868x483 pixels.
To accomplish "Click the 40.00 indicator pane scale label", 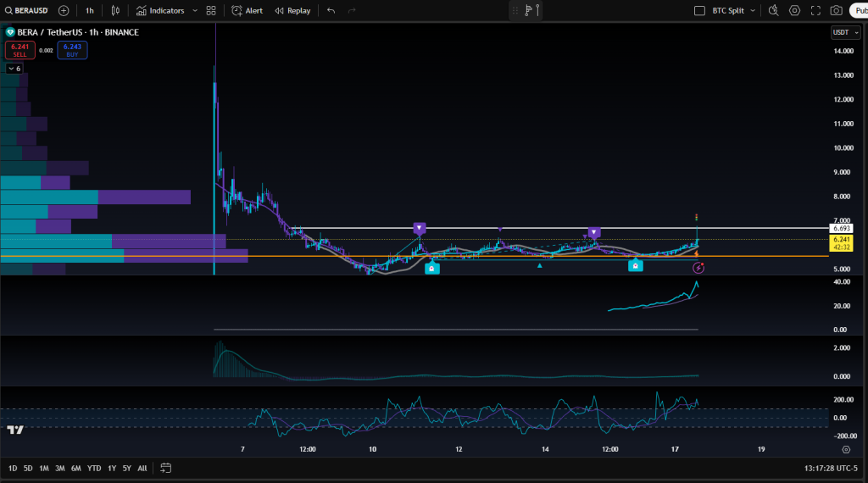I will point(842,282).
